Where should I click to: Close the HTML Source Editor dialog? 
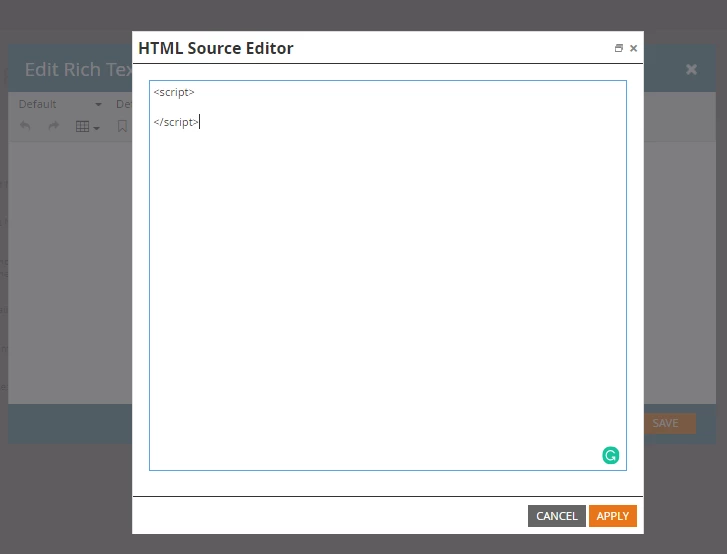coord(633,48)
